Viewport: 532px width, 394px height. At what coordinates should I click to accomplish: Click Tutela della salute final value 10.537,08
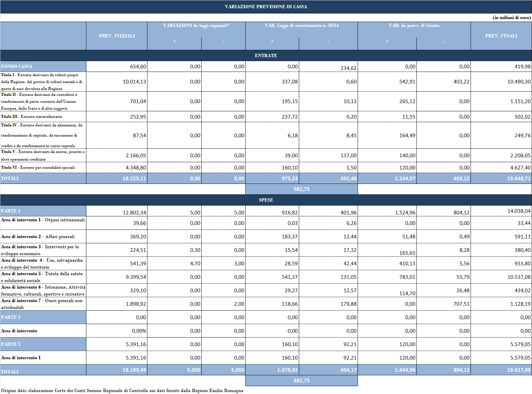(x=519, y=277)
